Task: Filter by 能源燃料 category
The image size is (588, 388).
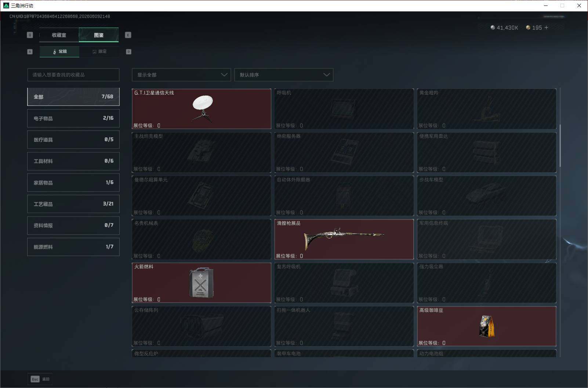Action: point(73,247)
